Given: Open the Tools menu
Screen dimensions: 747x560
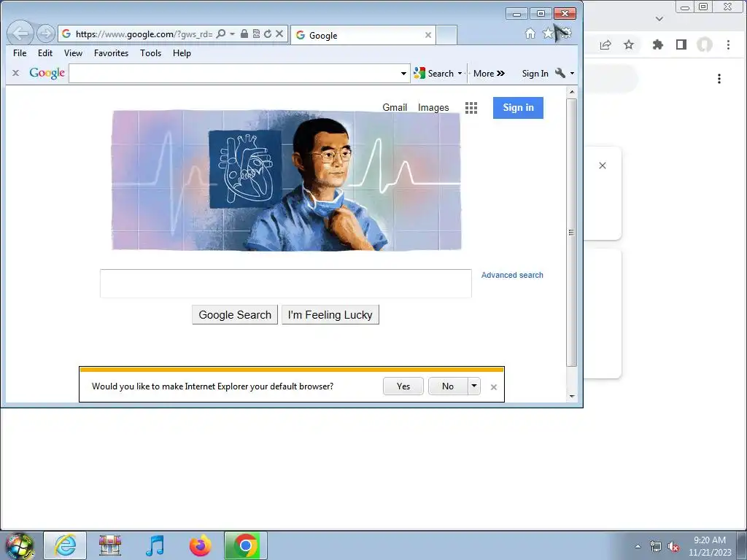Looking at the screenshot, I should [150, 53].
